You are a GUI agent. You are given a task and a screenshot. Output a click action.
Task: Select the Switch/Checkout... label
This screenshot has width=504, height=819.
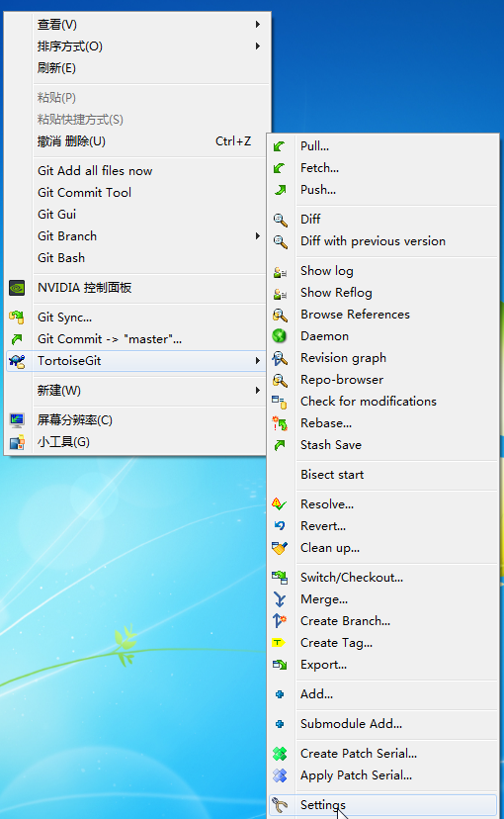pos(352,578)
